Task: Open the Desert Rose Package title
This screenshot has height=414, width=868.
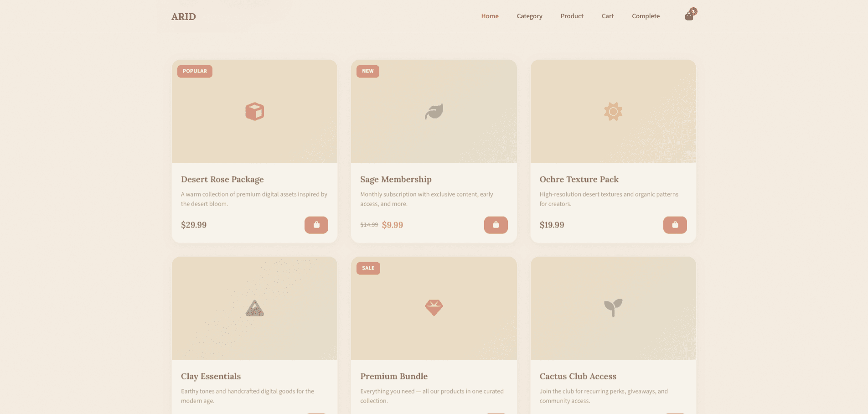Action: coord(222,179)
